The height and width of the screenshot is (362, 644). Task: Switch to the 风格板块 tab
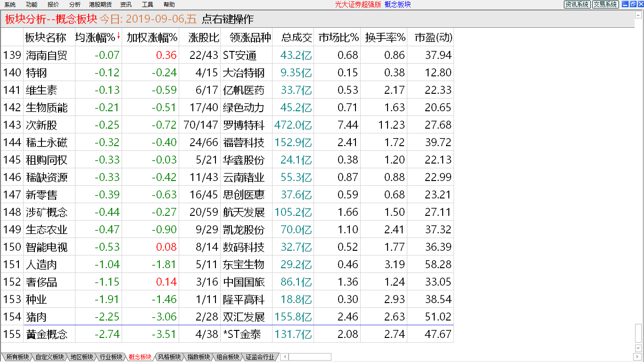point(169,357)
